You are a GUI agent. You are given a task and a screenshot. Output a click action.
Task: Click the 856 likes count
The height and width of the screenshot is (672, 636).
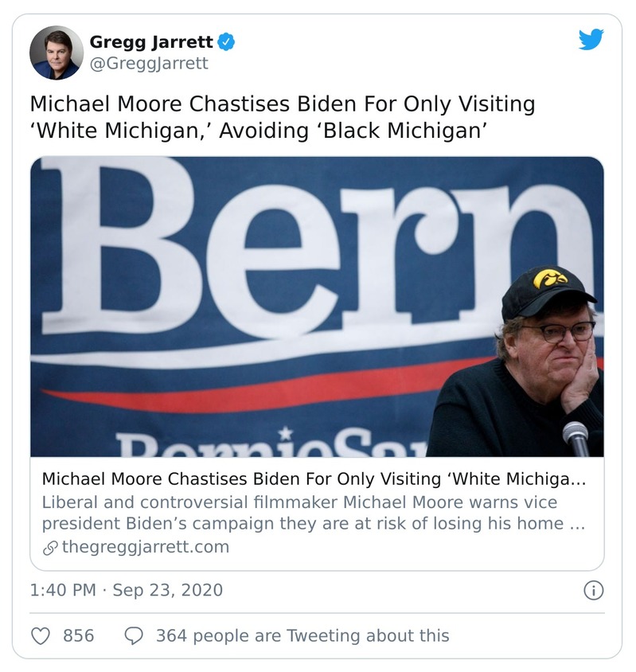78,635
